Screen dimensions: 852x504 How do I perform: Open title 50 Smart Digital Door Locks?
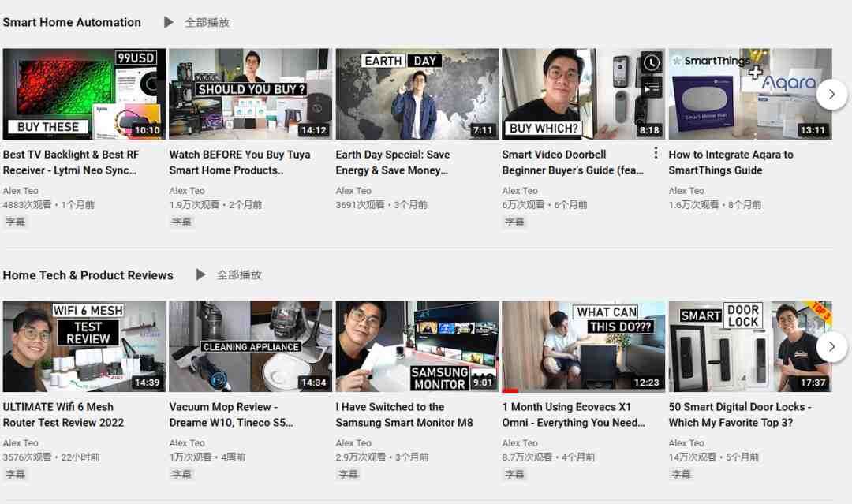pos(740,414)
